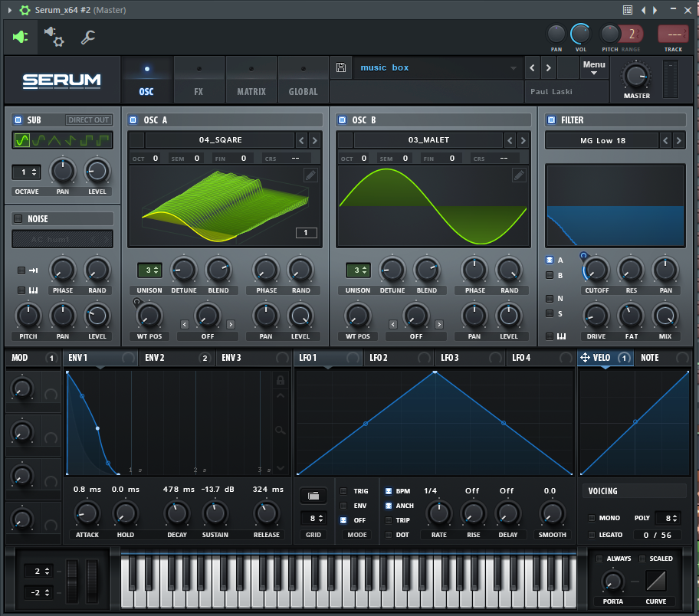
Task: Change the LFO grid size stepper
Action: point(313,519)
